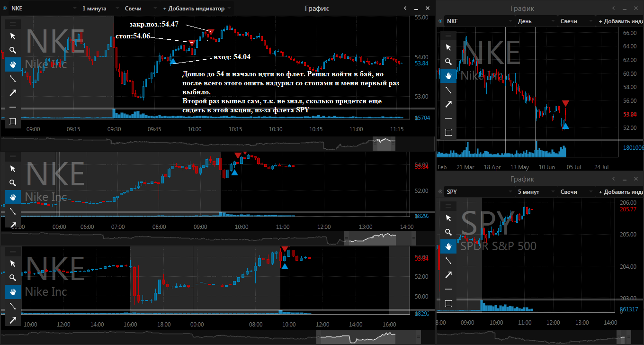This screenshot has width=644, height=345.
Task: Click the 205.77 last price label on SPY chart
Action: [627, 209]
